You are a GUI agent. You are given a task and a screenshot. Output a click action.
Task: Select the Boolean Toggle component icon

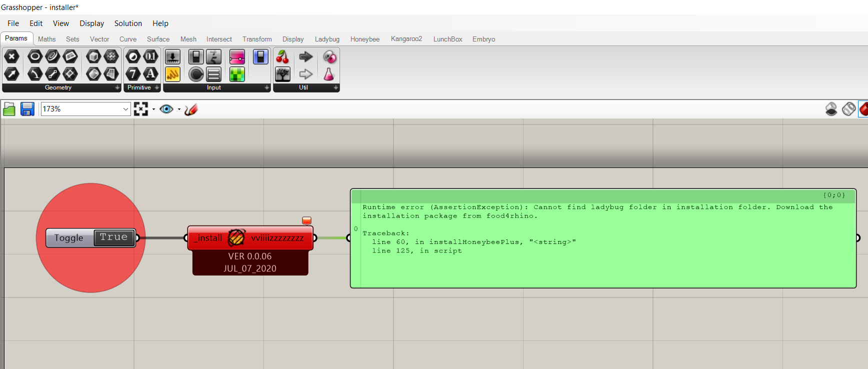coord(195,57)
